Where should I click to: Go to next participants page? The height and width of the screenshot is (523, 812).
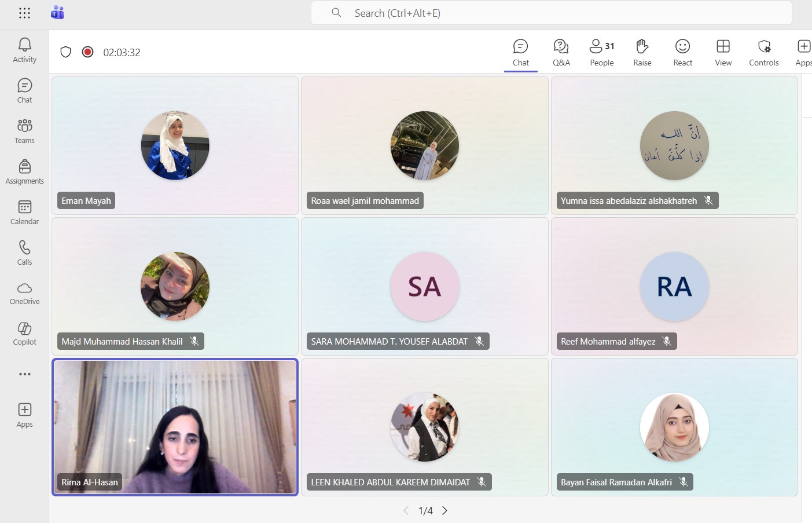point(444,510)
